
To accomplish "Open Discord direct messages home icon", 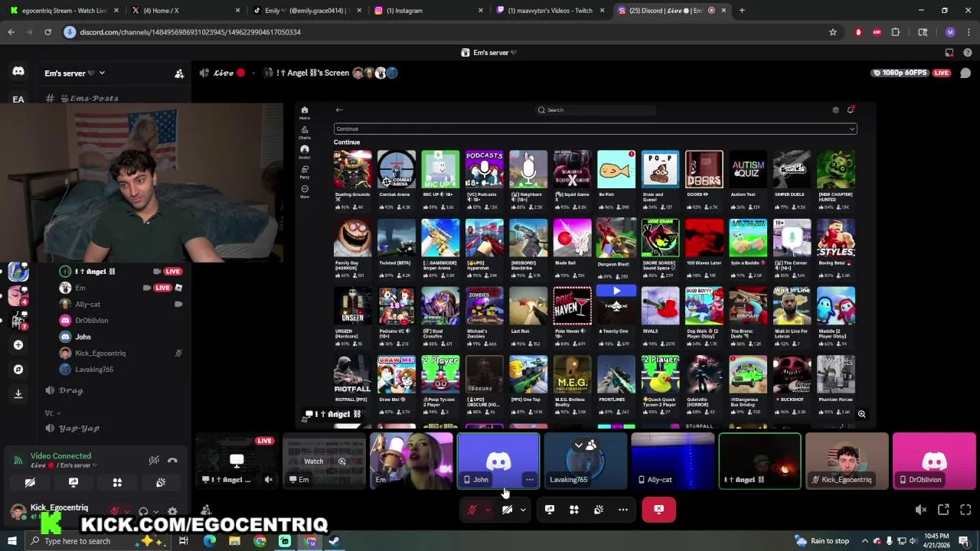I will point(18,71).
